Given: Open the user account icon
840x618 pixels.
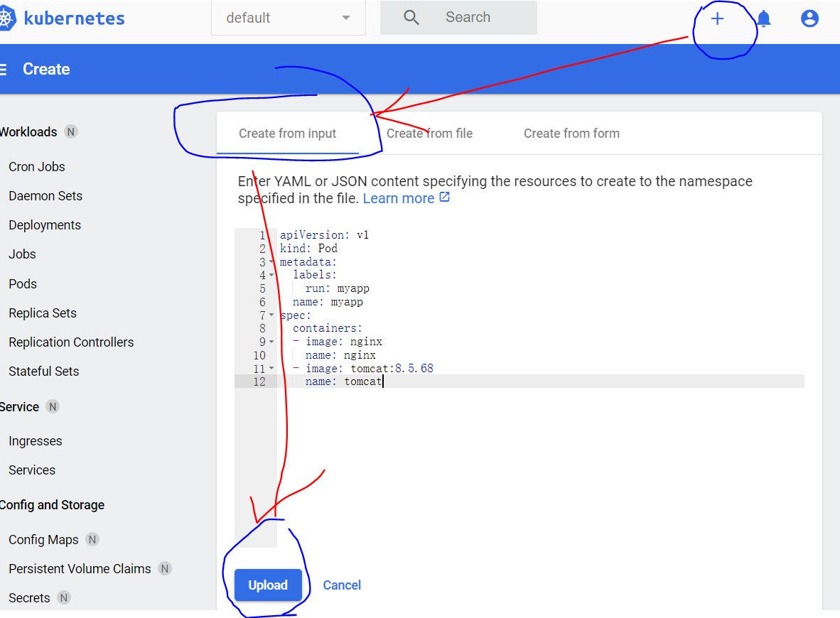Looking at the screenshot, I should coord(809,18).
